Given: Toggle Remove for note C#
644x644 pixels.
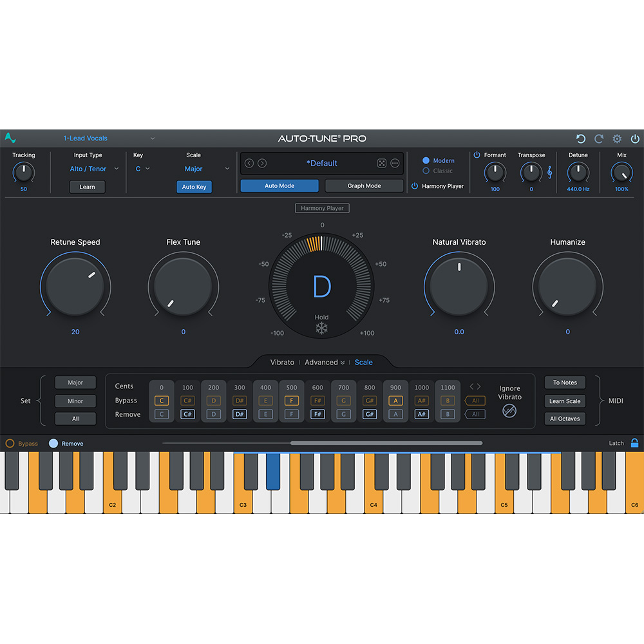Looking at the screenshot, I should click(x=187, y=414).
